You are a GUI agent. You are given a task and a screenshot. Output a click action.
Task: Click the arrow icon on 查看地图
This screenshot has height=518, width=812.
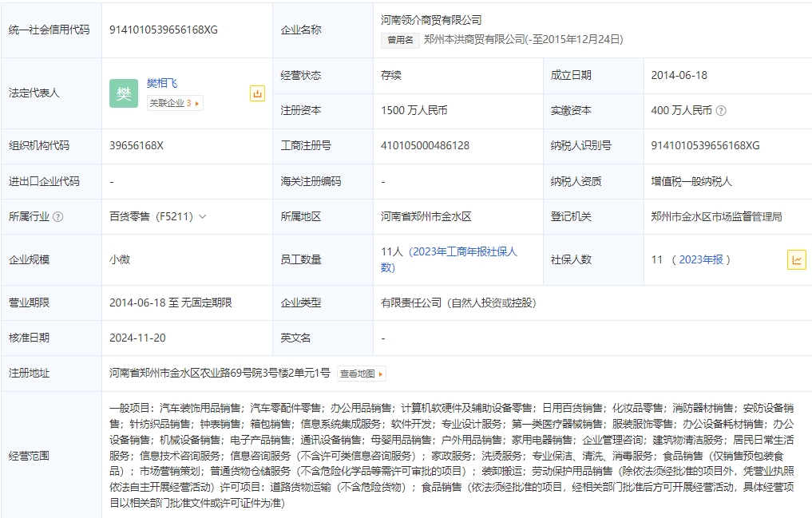coord(381,374)
